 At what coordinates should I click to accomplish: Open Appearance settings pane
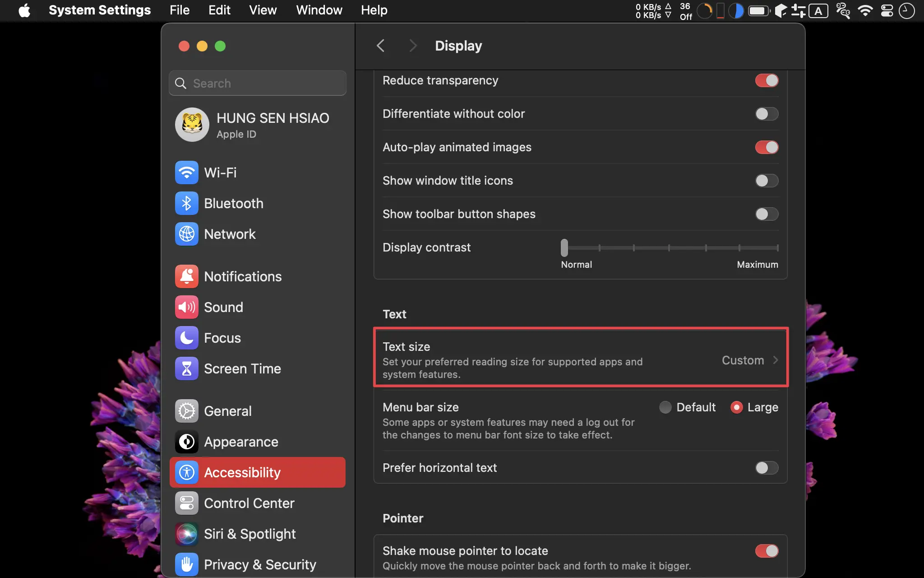(x=258, y=442)
